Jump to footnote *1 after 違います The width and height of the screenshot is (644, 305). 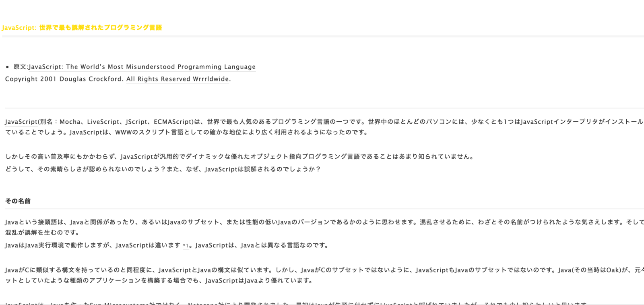tap(186, 245)
